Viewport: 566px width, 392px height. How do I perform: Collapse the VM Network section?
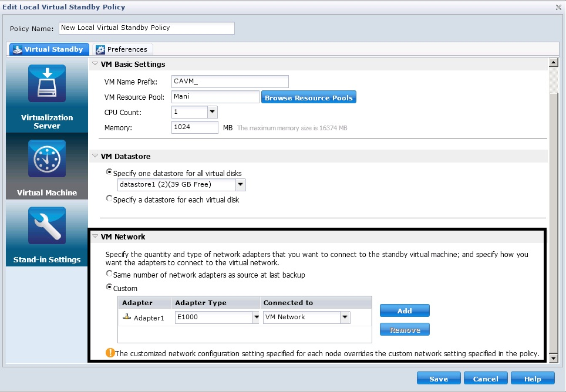click(x=95, y=236)
